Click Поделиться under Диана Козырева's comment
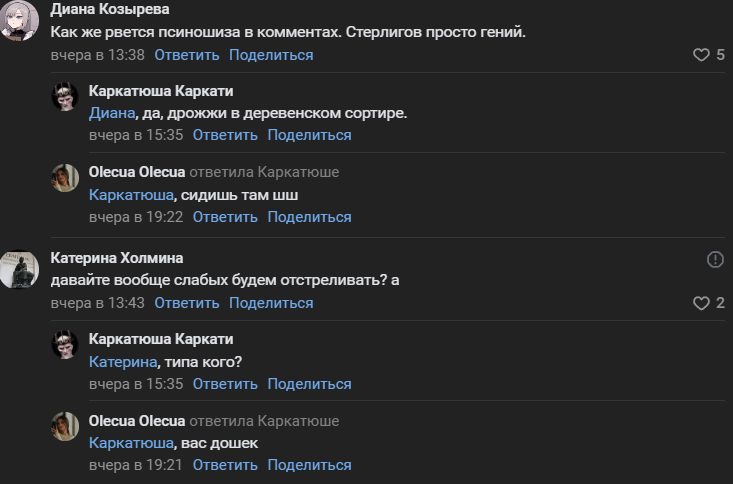The height and width of the screenshot is (484, 733). (271, 55)
